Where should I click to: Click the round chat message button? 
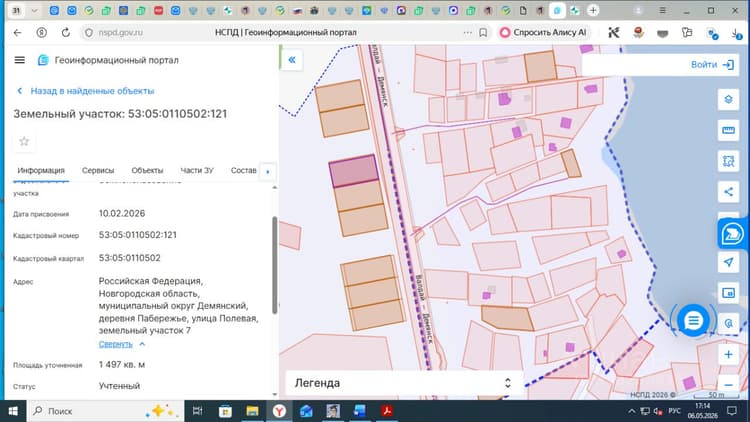(x=693, y=320)
